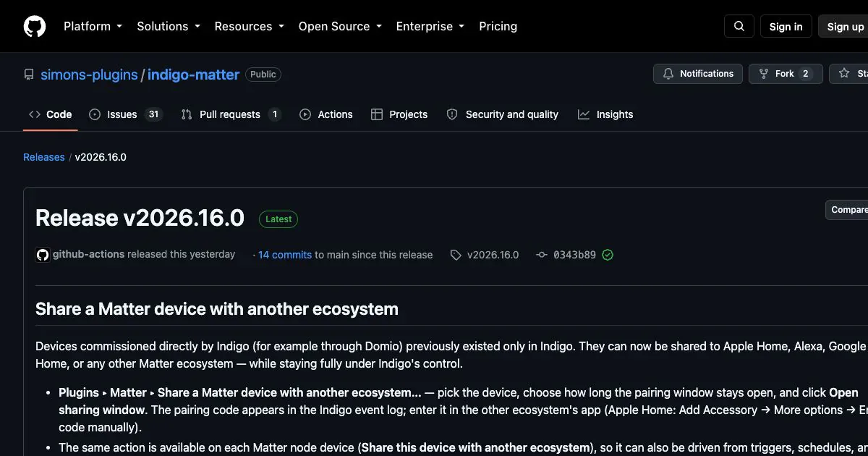Open commit 0343b89 link
The height and width of the screenshot is (456, 868).
tap(574, 255)
